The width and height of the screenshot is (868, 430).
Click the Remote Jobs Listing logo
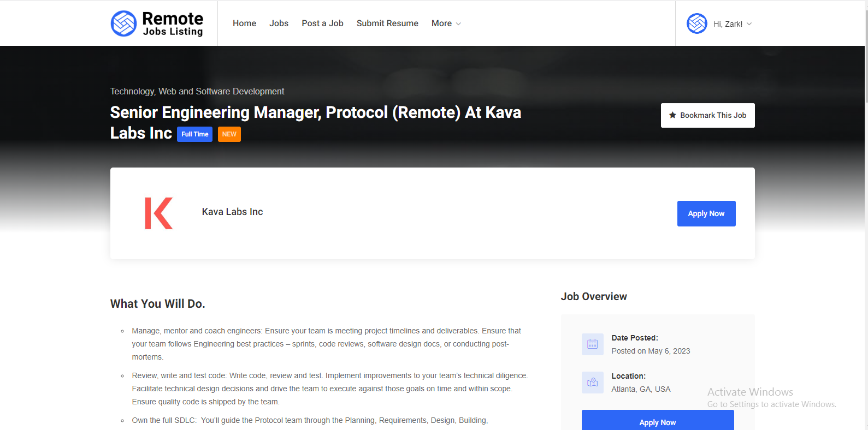point(157,23)
